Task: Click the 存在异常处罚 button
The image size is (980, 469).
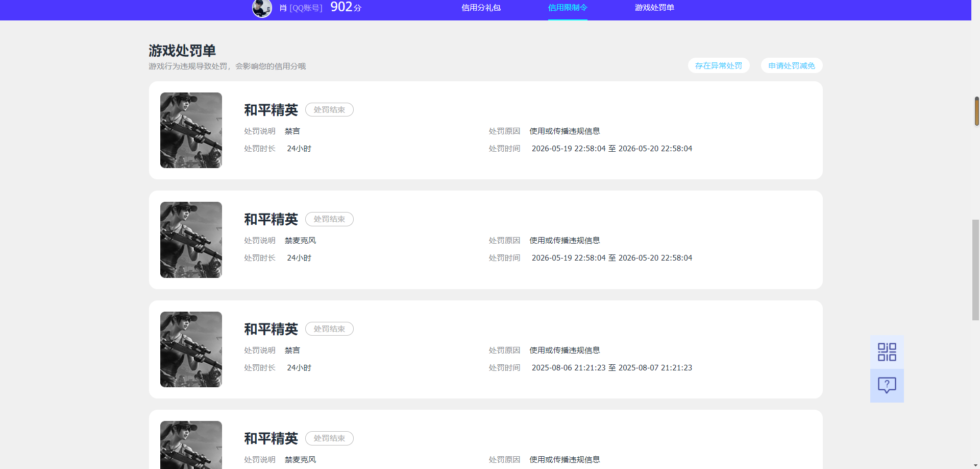Action: [719, 65]
